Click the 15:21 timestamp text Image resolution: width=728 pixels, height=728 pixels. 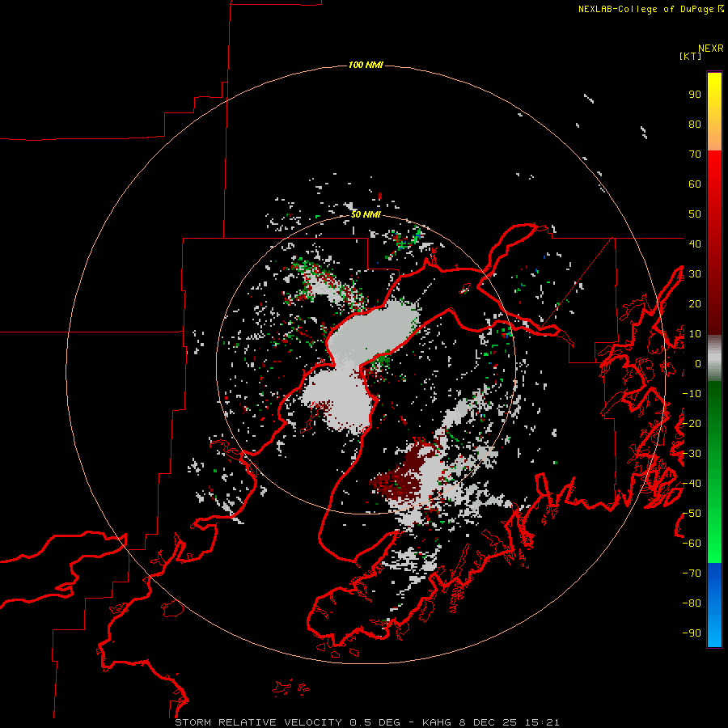(x=542, y=722)
